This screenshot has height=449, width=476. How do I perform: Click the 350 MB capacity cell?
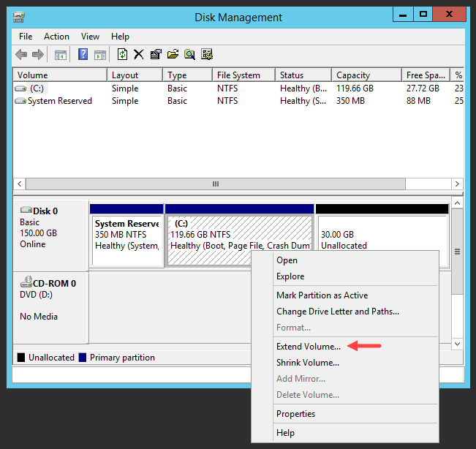pos(350,101)
